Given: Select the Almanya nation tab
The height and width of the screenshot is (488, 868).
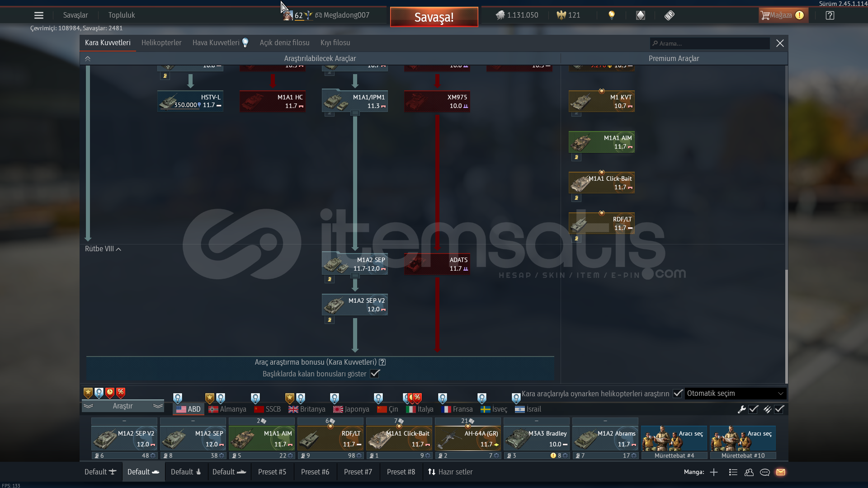Looking at the screenshot, I should [227, 409].
